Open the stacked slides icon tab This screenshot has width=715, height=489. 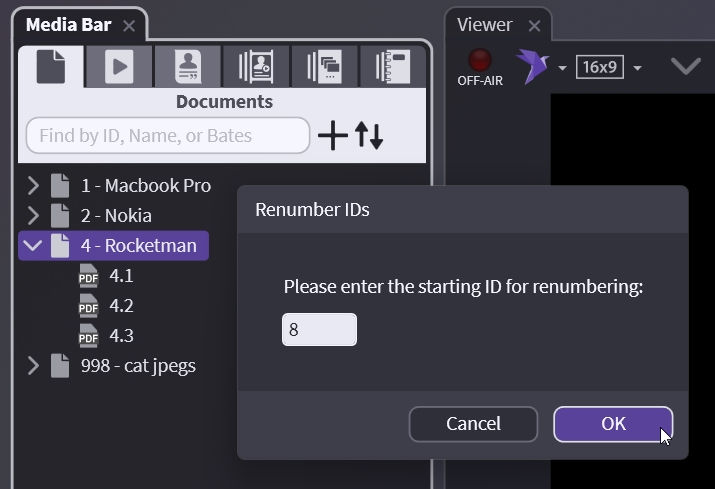[324, 66]
